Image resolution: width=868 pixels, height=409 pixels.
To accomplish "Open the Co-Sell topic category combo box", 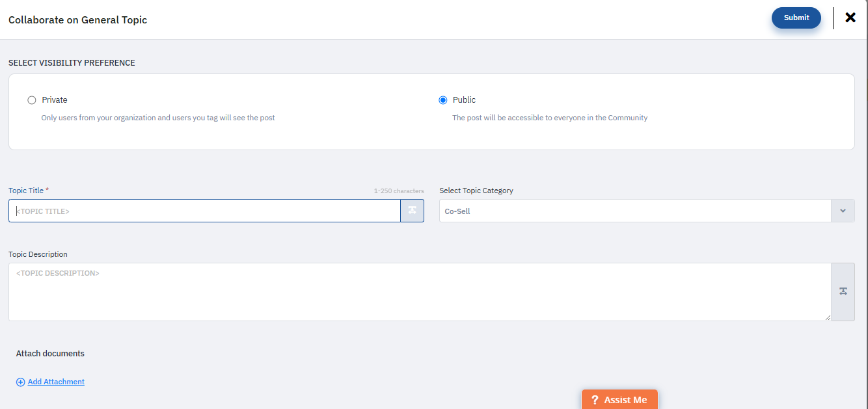I will (x=634, y=211).
